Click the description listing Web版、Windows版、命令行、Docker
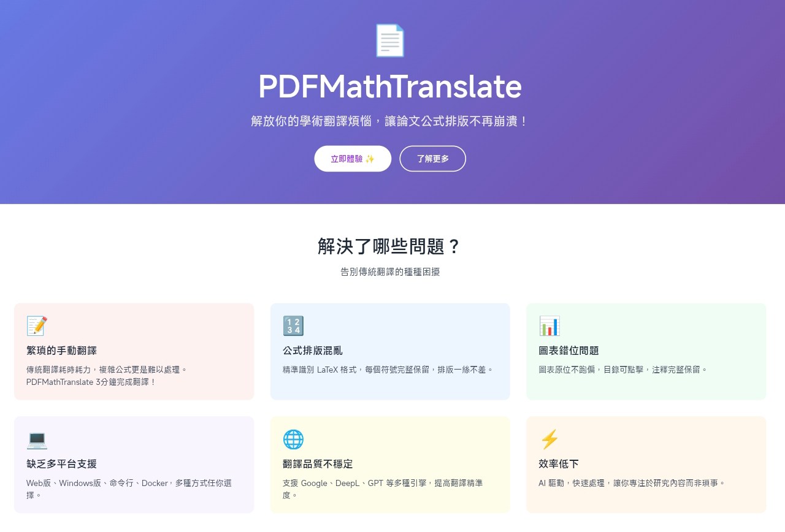This screenshot has height=532, width=785. 129,489
